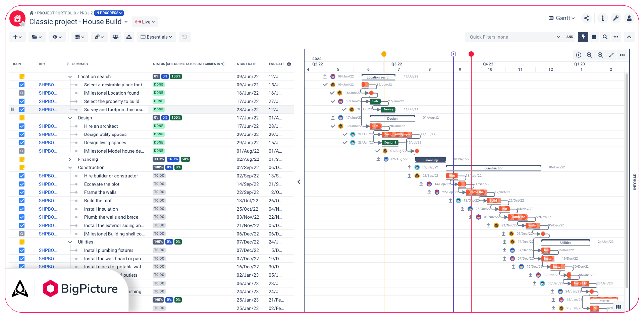Open the search icon on the right
644x322 pixels.
[x=605, y=37]
